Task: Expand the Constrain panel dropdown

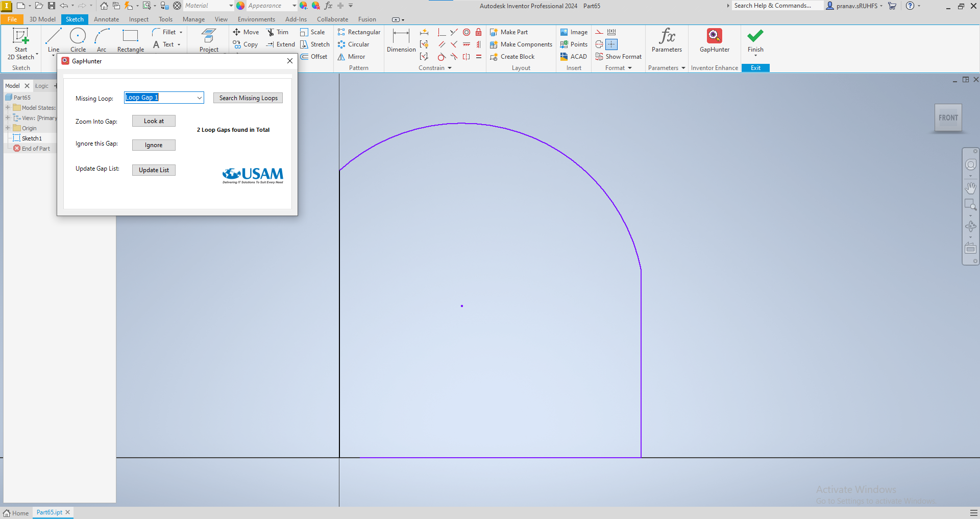Action: tap(450, 68)
